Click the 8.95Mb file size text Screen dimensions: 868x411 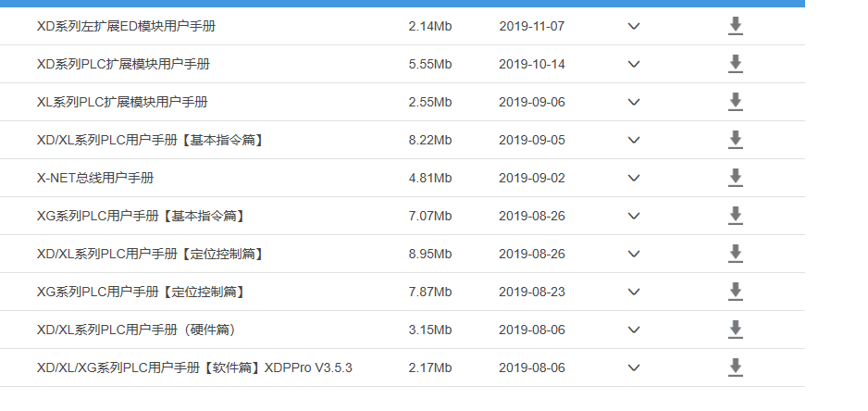click(429, 254)
